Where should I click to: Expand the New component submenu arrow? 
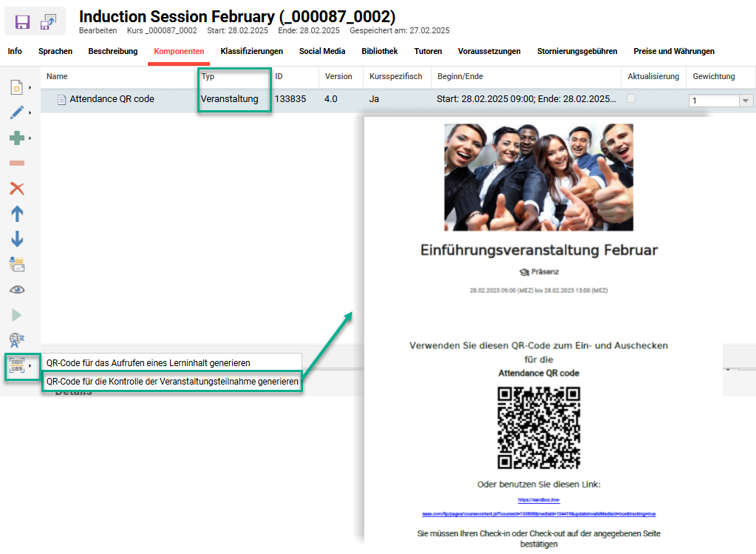[30, 88]
